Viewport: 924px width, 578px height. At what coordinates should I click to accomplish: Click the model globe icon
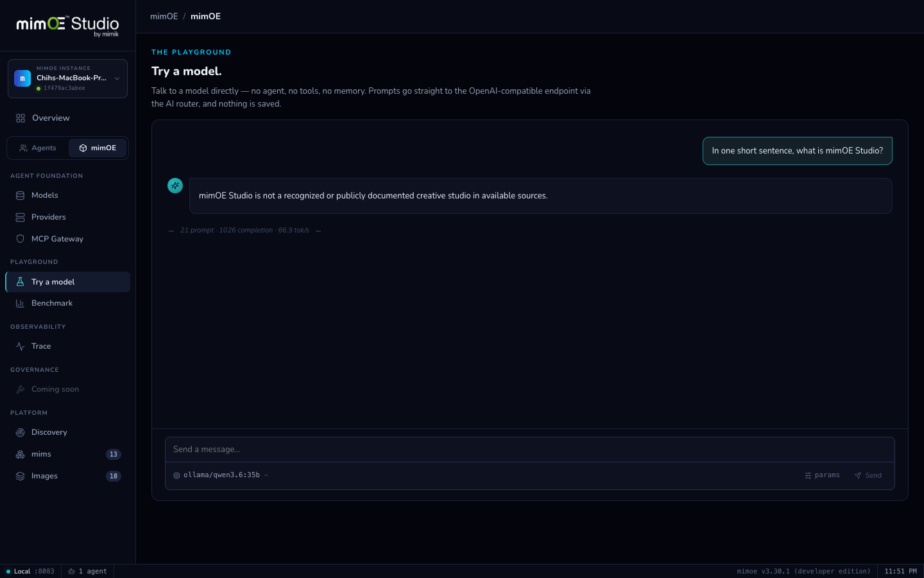click(176, 475)
